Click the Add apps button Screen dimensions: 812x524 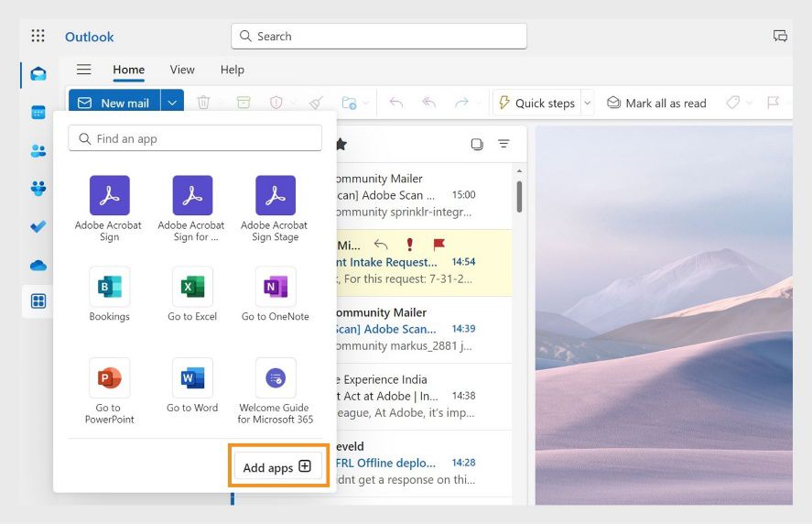pos(278,467)
